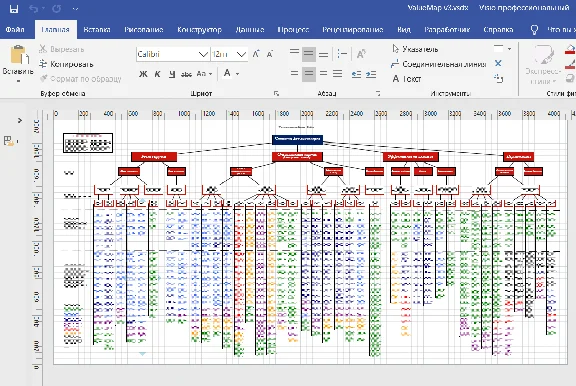This screenshot has width=576, height=386.
Task: Click Формат по образцу format painter
Action: click(x=80, y=79)
